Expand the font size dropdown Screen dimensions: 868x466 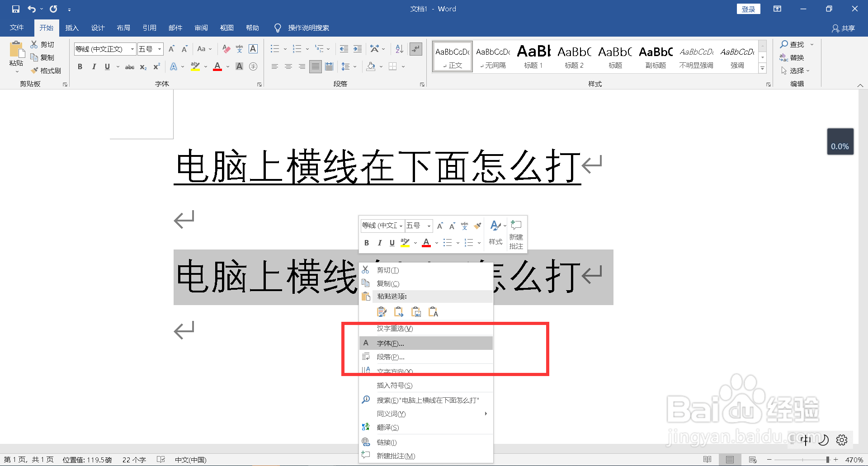[159, 49]
